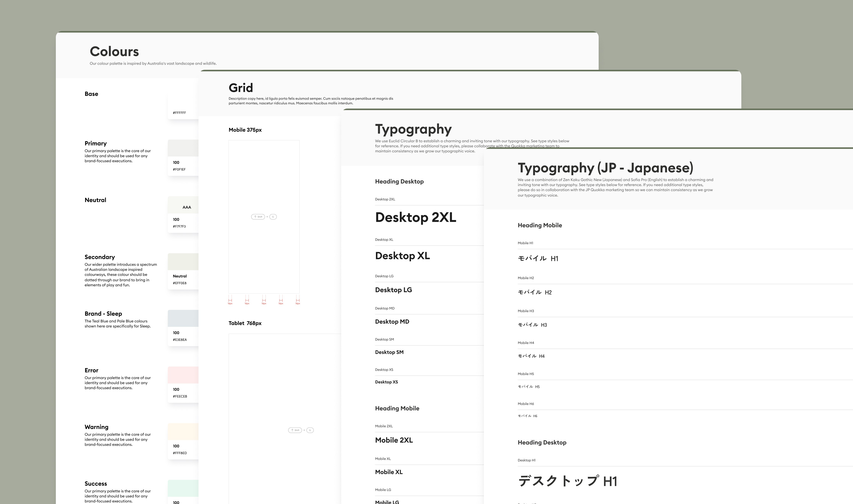
Task: Click Heading Desktop in the Japanese panel
Action: (542, 443)
